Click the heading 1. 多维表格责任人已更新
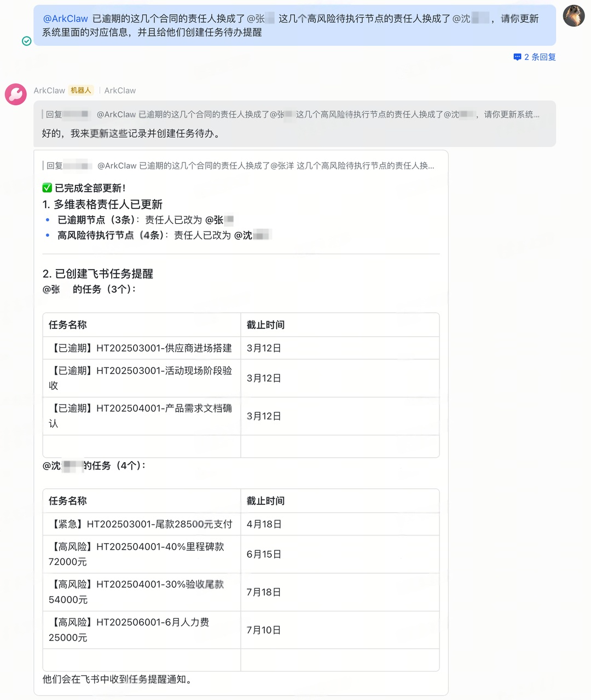 click(x=102, y=205)
